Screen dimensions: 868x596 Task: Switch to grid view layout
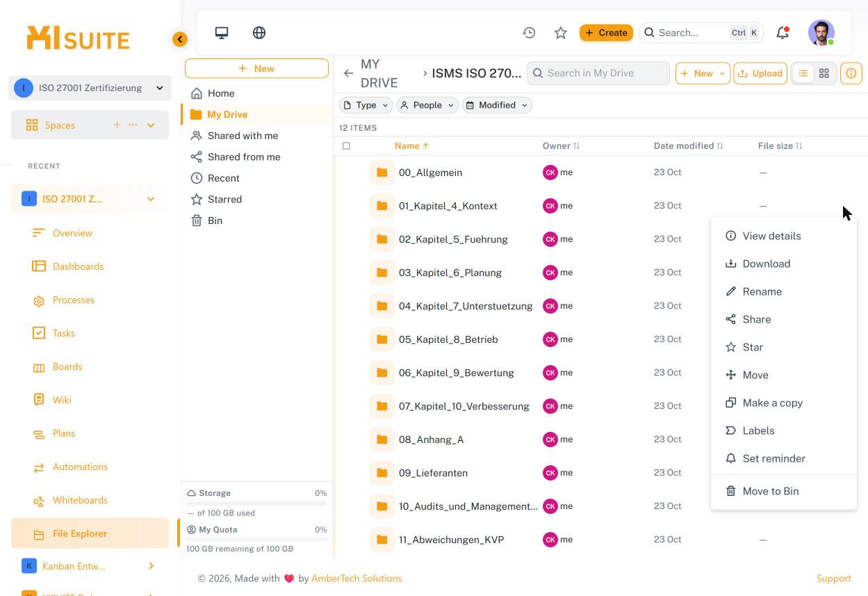(x=824, y=73)
